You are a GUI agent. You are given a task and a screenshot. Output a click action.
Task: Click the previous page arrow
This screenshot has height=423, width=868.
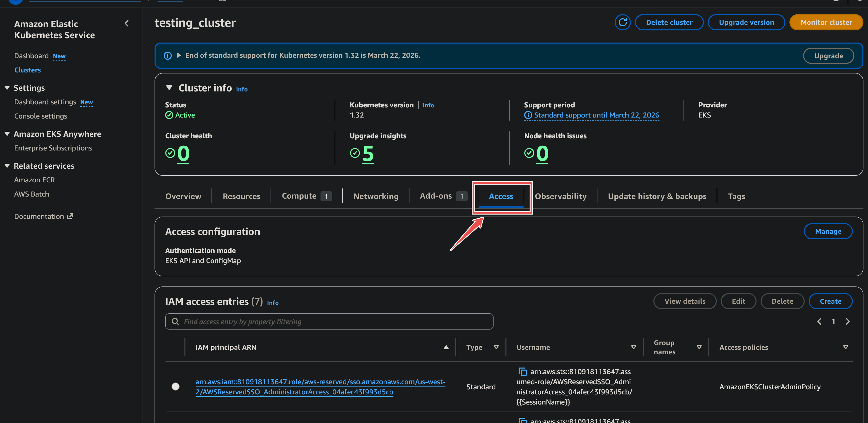pyautogui.click(x=819, y=321)
